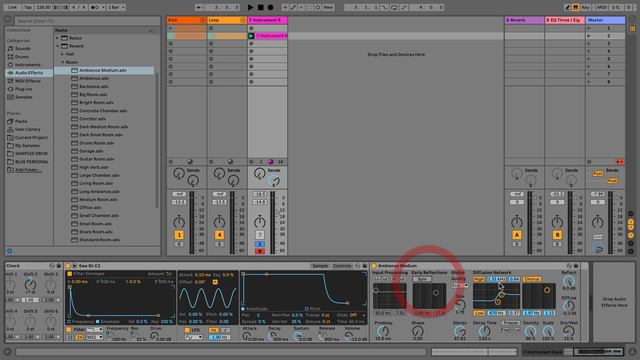Click the Loop track header
The width and height of the screenshot is (640, 360).
pyautogui.click(x=227, y=20)
